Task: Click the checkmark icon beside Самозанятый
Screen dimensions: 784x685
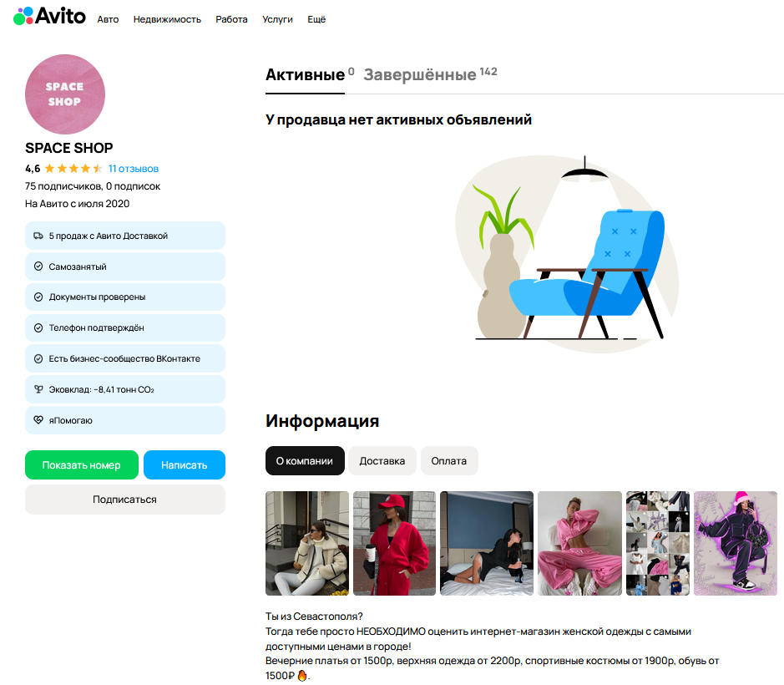Action: pos(38,266)
